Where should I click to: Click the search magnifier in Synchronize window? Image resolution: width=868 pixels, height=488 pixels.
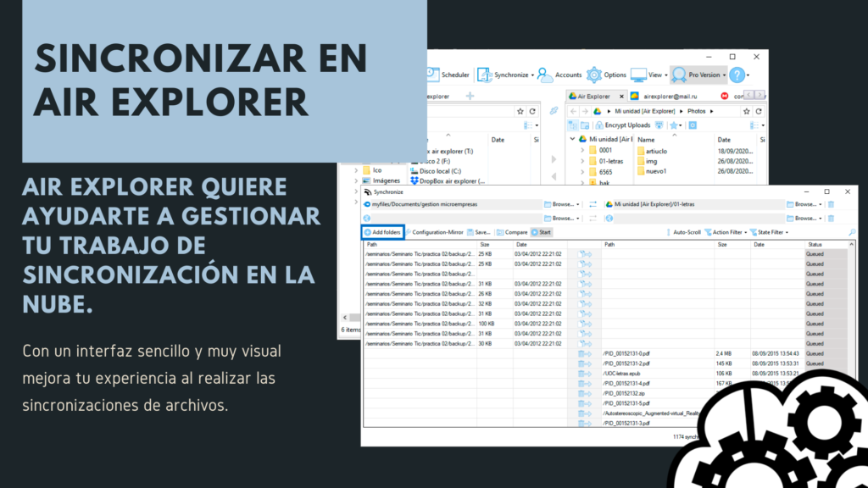point(851,232)
